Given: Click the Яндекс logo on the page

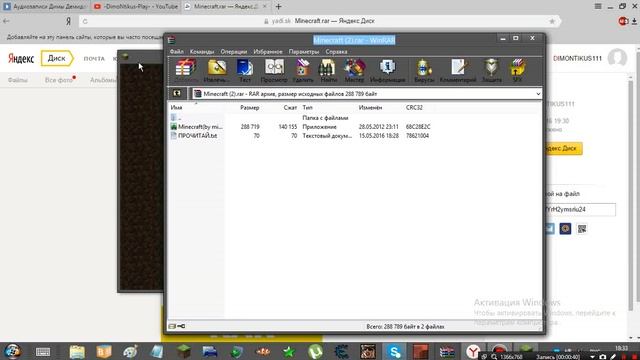Looking at the screenshot, I should (x=21, y=58).
